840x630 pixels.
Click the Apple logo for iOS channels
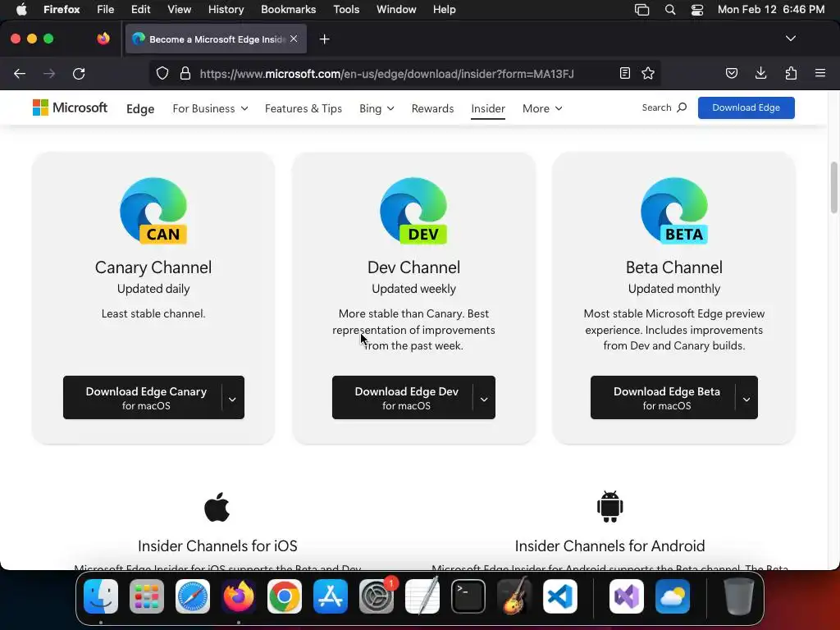point(217,507)
